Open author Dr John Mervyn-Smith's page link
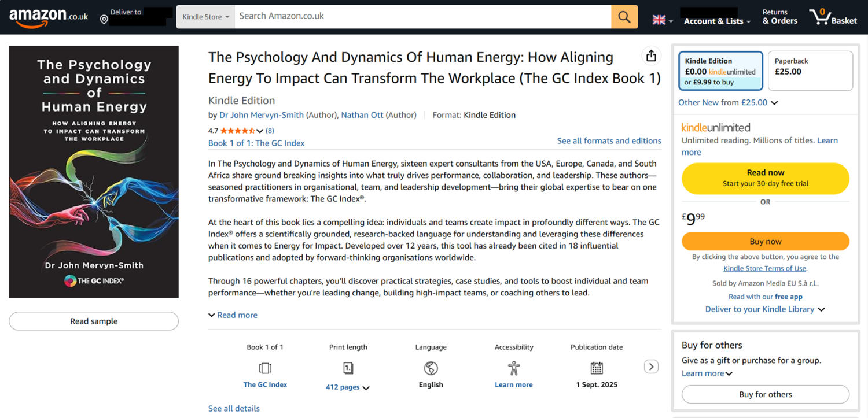The height and width of the screenshot is (418, 868). (262, 115)
